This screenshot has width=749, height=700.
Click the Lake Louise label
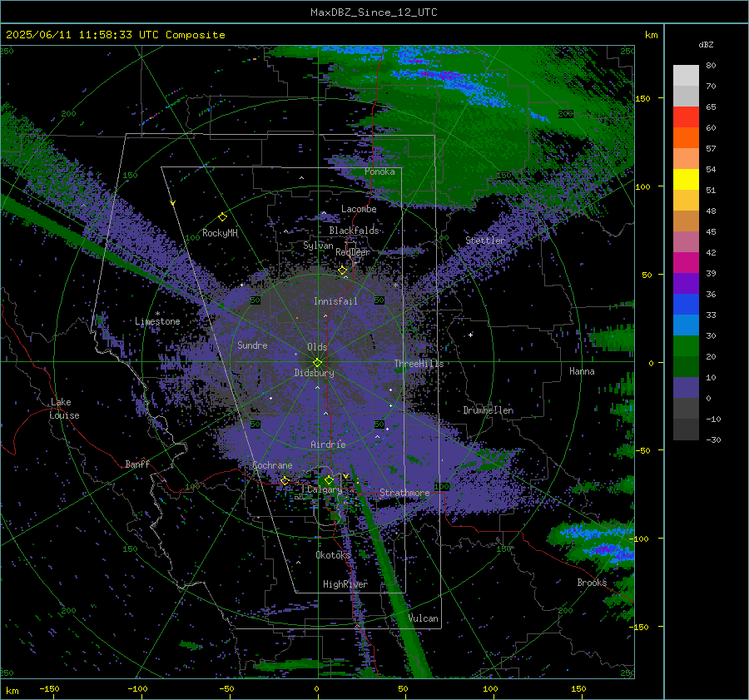(64, 409)
